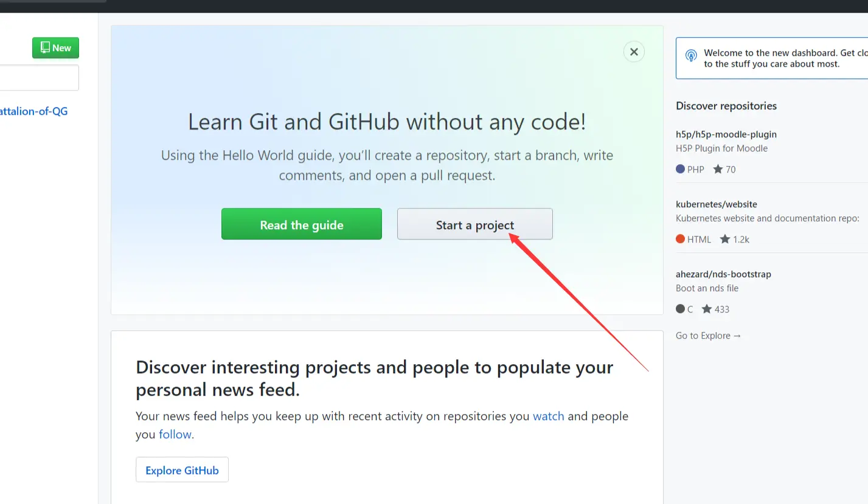Open the watch link in news feed text
Viewport: 868px width, 504px height.
549,416
